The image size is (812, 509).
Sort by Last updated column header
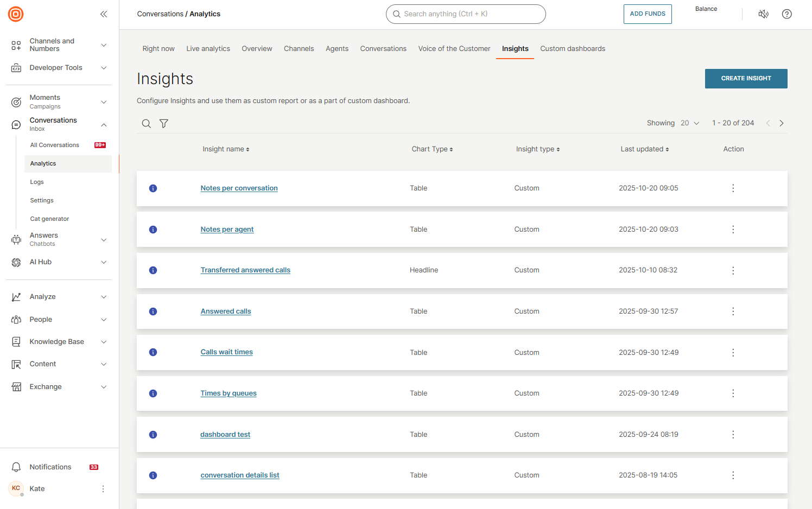point(644,149)
